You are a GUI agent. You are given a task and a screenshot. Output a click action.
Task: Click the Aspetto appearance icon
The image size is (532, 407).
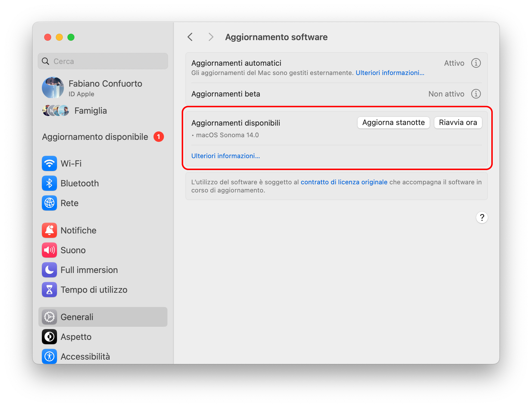[x=49, y=337]
